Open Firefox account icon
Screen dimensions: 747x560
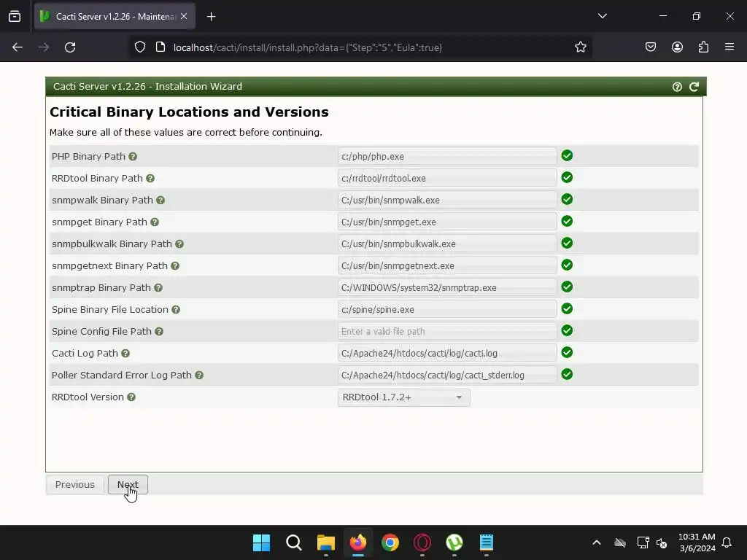click(x=677, y=47)
